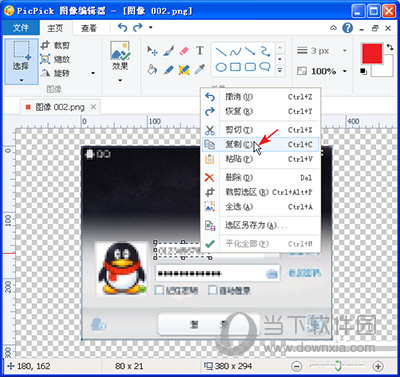
Task: Reset colors to black and white
Action: click(x=364, y=71)
